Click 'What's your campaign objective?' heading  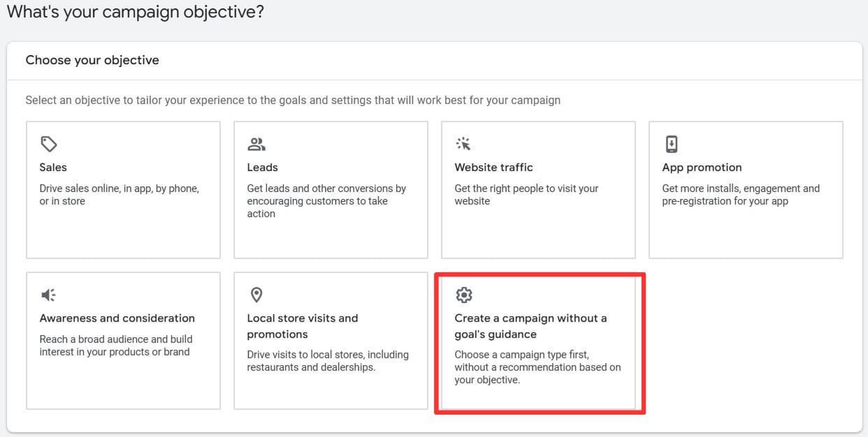pos(136,12)
